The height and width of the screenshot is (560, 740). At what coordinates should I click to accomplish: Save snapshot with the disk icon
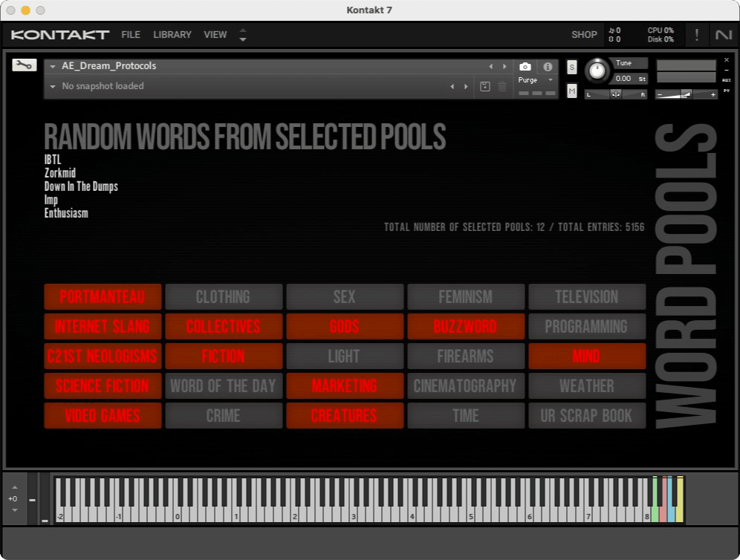click(x=484, y=86)
